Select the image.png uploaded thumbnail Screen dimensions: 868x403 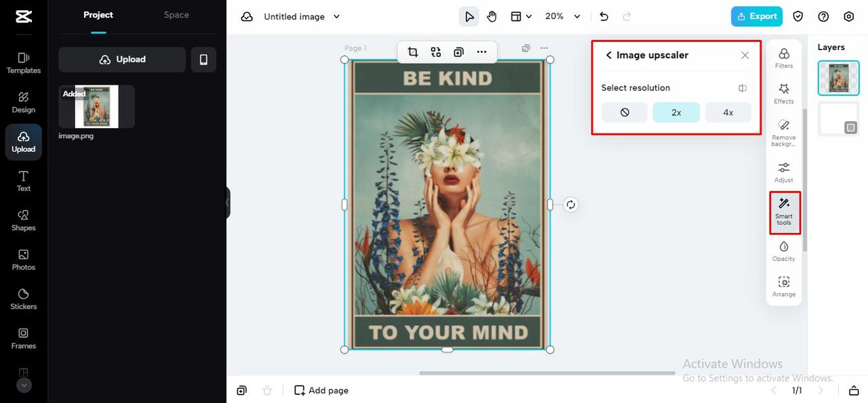[x=96, y=106]
